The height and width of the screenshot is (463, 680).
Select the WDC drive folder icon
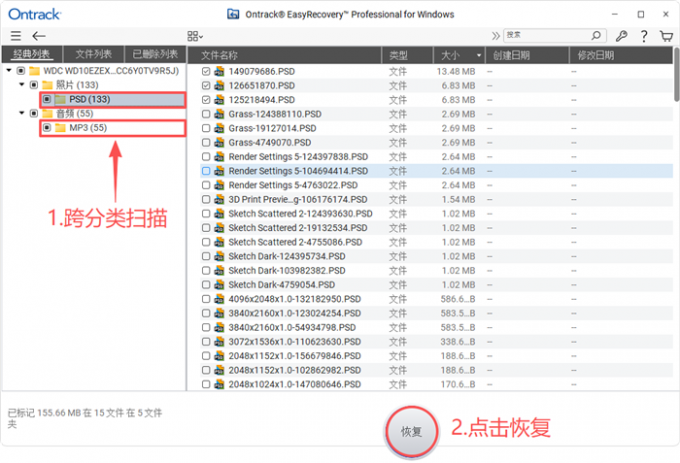tap(34, 71)
